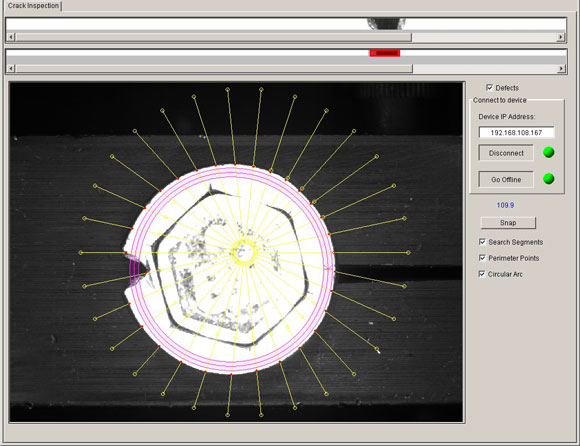Viewport: 580px width, 446px height.
Task: Click left arrow of the second scrollbar
Action: [x=11, y=68]
